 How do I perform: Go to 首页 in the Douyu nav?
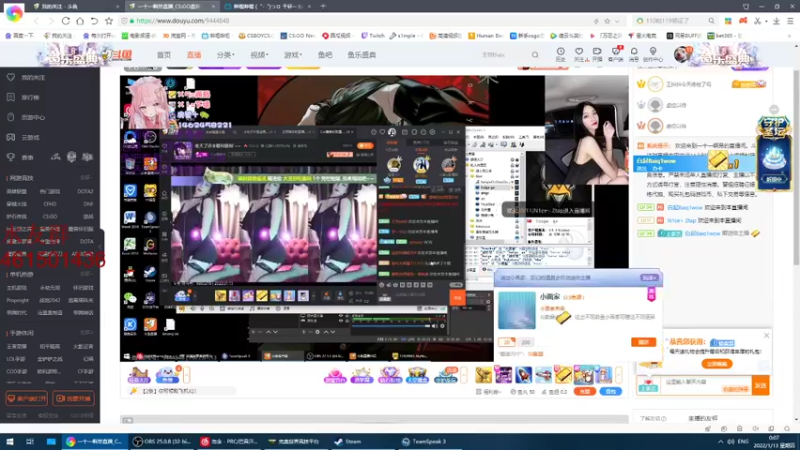(164, 55)
